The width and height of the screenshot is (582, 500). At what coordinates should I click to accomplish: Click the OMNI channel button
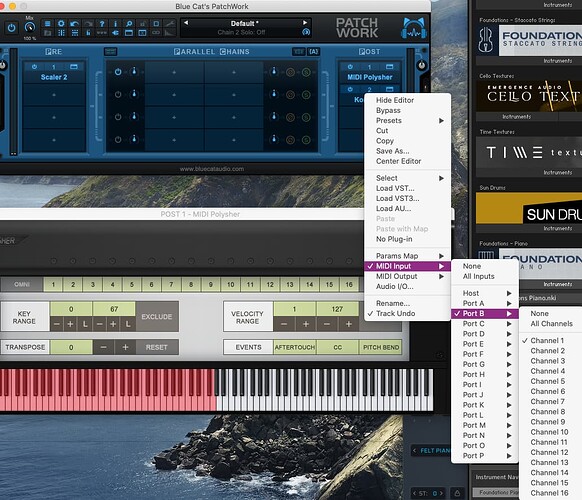click(22, 285)
